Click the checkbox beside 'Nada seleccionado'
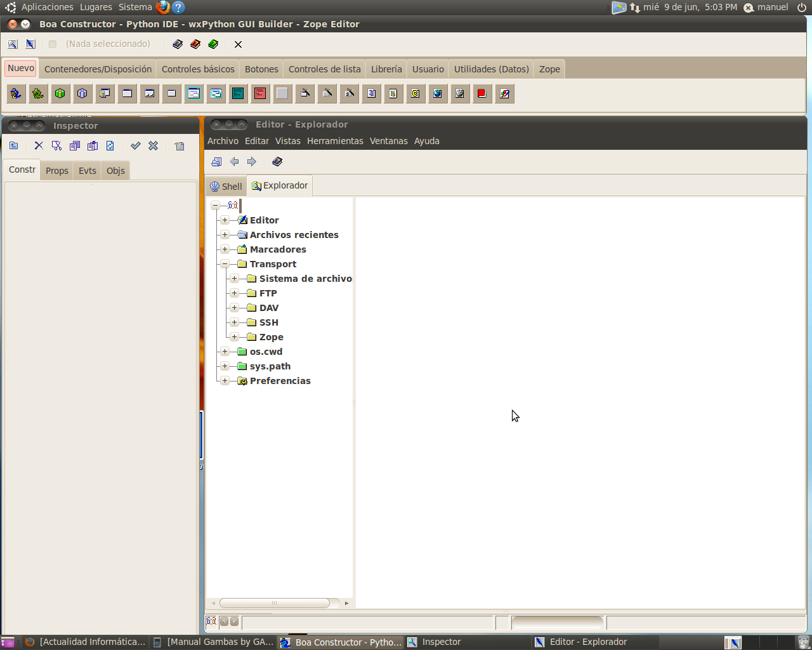812x650 pixels. (x=53, y=44)
